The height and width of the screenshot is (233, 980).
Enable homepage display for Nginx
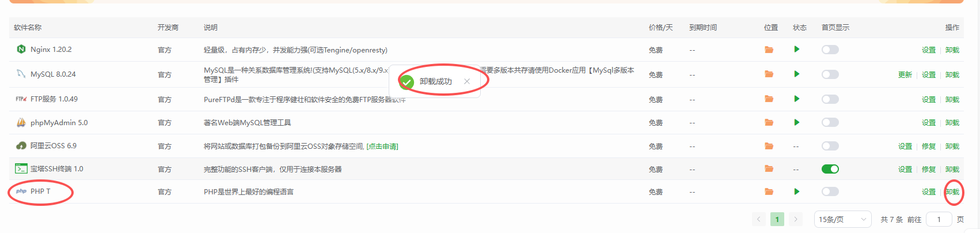coord(830,50)
